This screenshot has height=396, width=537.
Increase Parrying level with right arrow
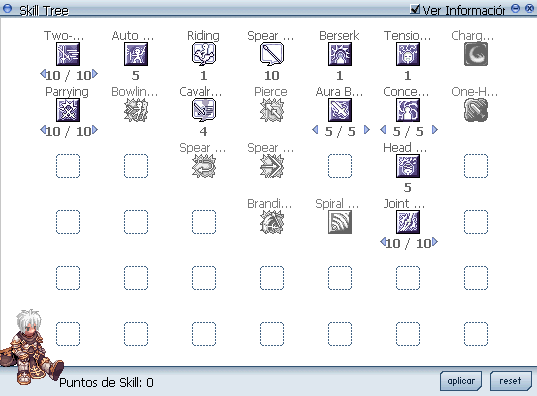point(95,130)
